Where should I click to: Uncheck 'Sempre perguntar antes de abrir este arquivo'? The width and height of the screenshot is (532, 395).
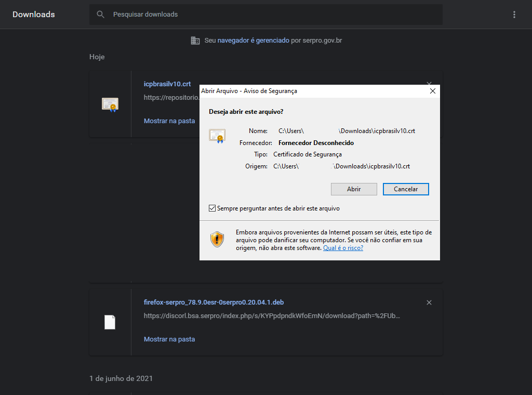[212, 208]
